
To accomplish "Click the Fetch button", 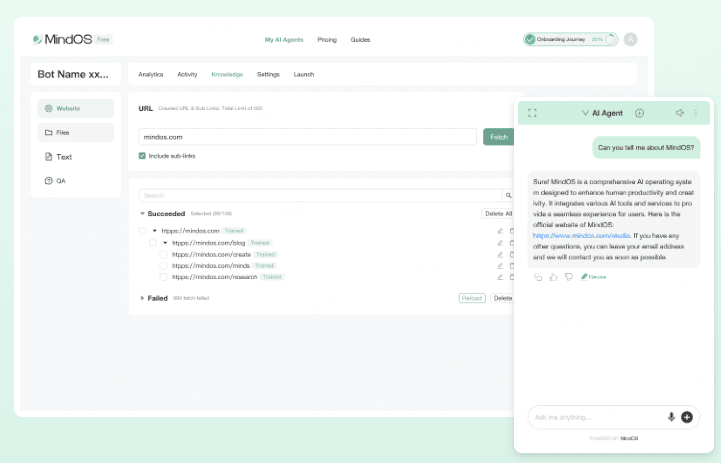I will [498, 137].
